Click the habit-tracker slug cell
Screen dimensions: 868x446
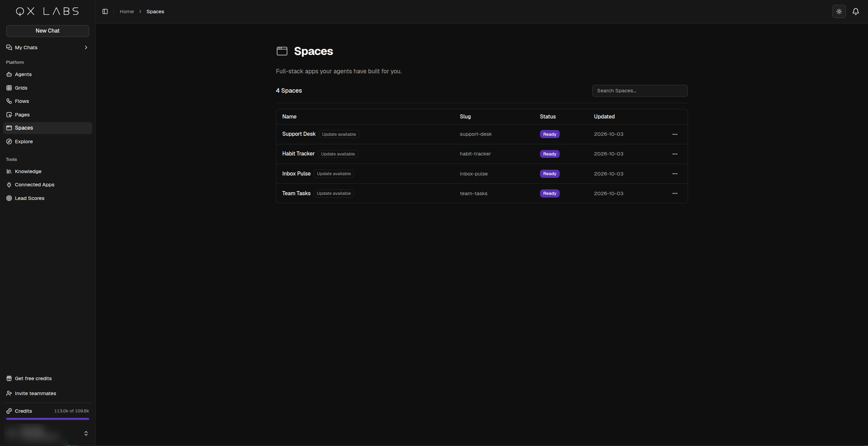pos(475,154)
